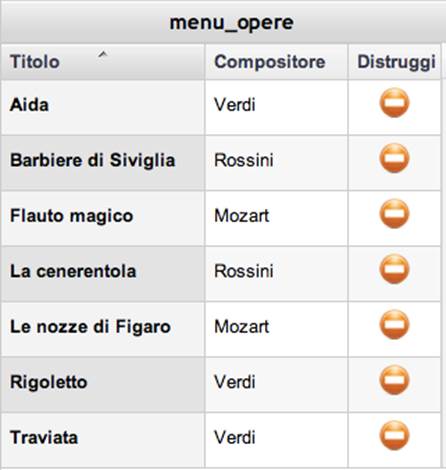
Task: Select the Barbiere di Siviglia title
Action: [93, 160]
